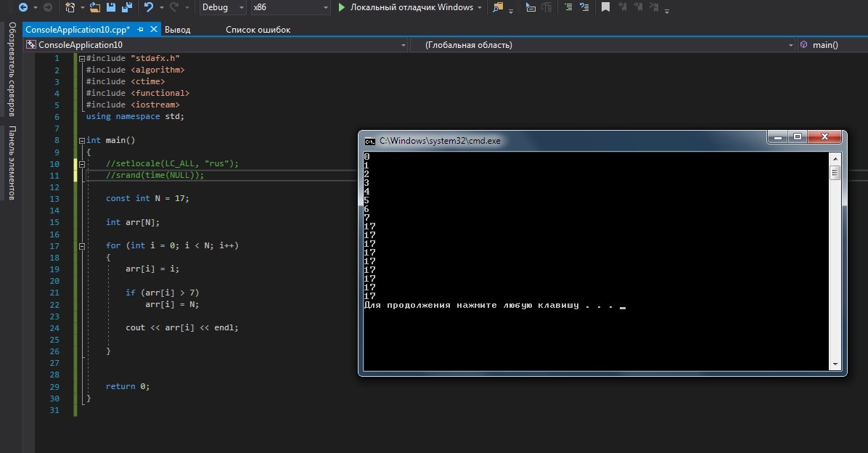The width and height of the screenshot is (868, 453).
Task: Open the Find in Files icon
Action: [x=498, y=7]
